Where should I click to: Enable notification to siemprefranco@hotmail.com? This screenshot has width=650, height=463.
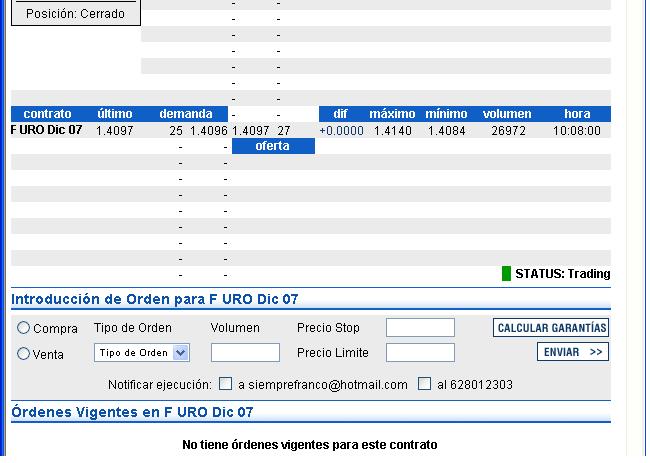[x=225, y=383]
